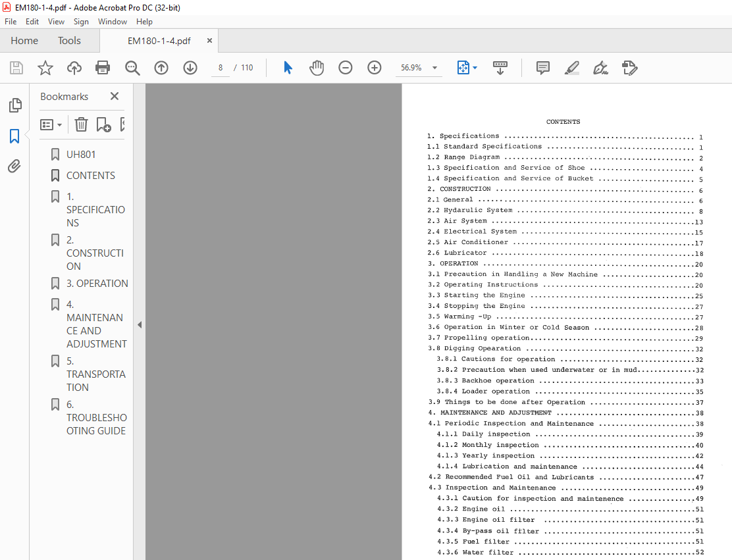
Task: Collapse the navigation pane with the side arrow
Action: (x=139, y=325)
